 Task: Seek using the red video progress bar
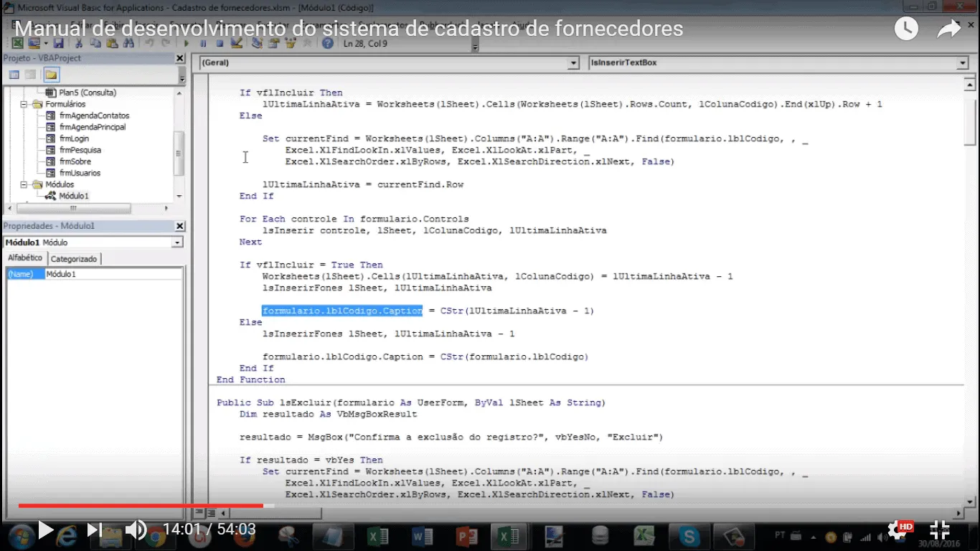point(141,505)
